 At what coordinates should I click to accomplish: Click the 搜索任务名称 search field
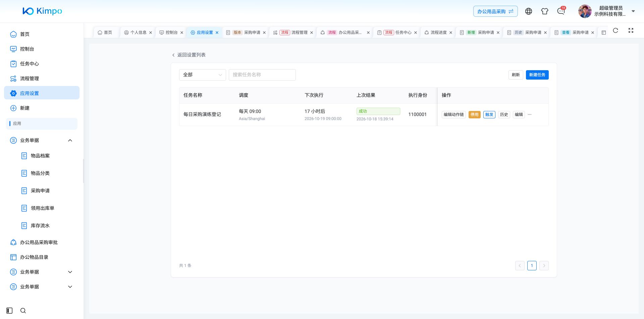tap(262, 75)
